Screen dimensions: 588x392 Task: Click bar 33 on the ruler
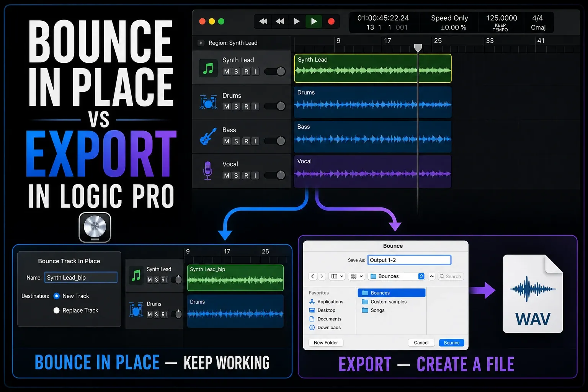pyautogui.click(x=490, y=41)
